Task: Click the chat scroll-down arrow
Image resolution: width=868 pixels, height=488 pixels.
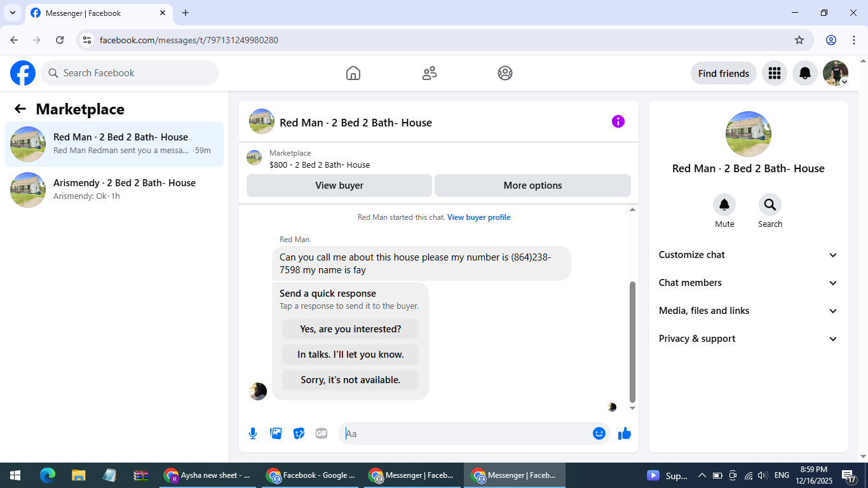Action: [x=632, y=408]
